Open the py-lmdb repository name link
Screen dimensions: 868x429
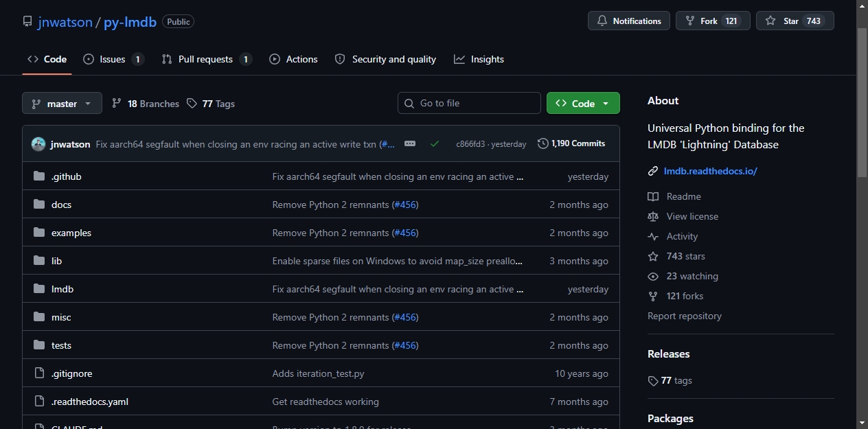(x=130, y=21)
